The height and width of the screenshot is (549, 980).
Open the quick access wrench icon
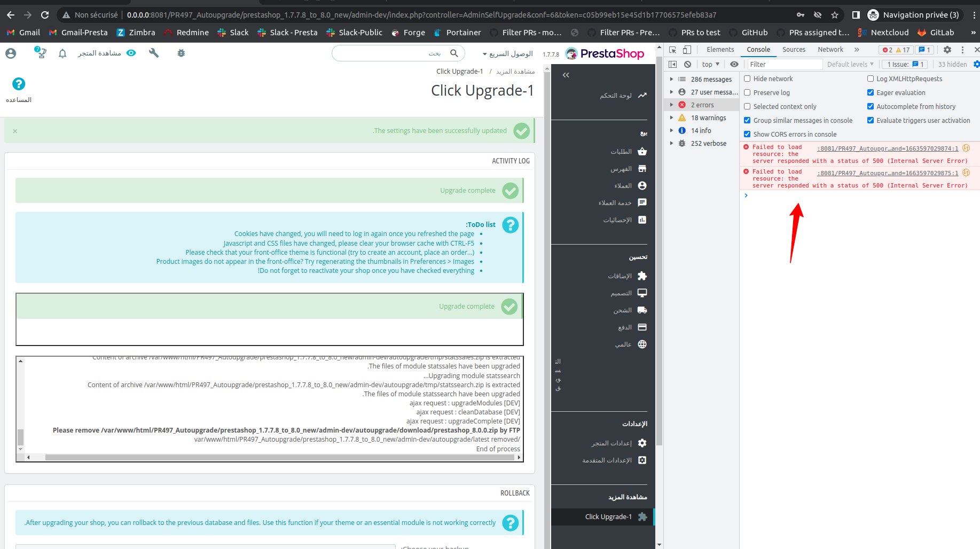[x=154, y=53]
